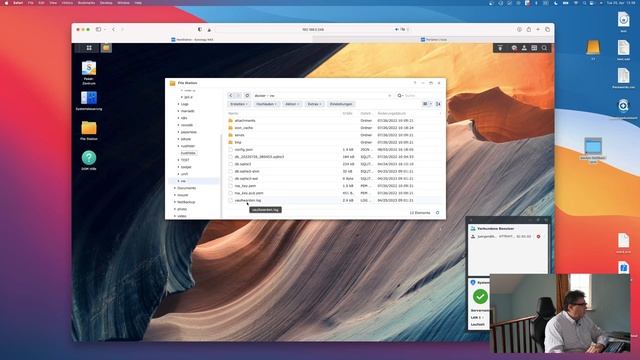Open the Aktion dropdown in File Station
Viewport: 640px width, 360px height.
[x=292, y=104]
